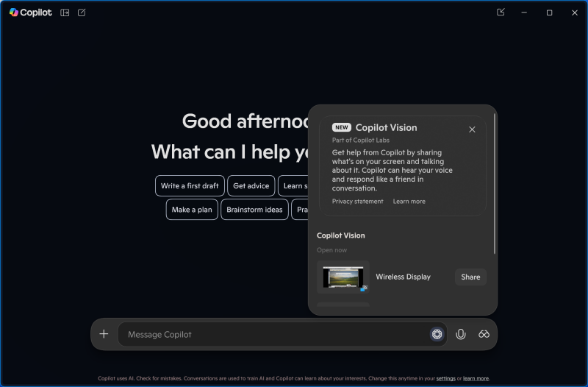588x387 pixels.
Task: Click the plus attachment icon
Action: tap(104, 334)
